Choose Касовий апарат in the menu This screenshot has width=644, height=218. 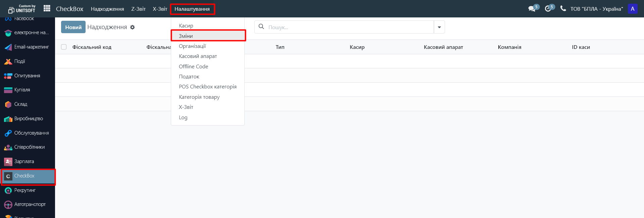coord(198,56)
